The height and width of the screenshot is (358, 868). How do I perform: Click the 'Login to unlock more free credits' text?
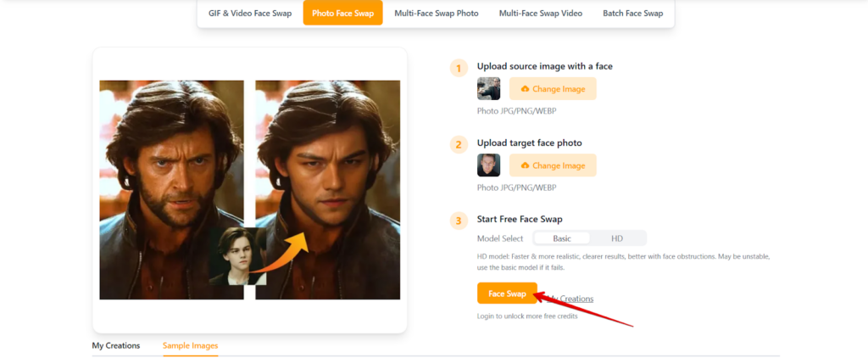click(527, 316)
